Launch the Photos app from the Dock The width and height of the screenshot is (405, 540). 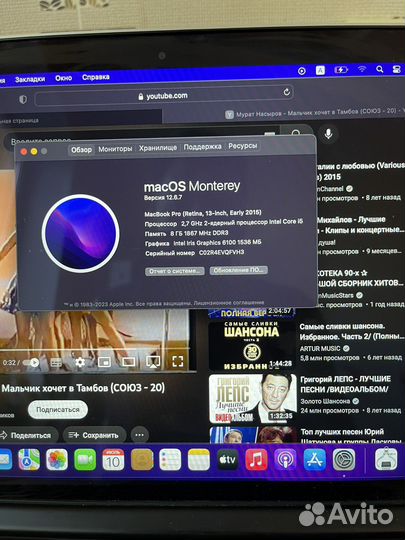pos(57,460)
